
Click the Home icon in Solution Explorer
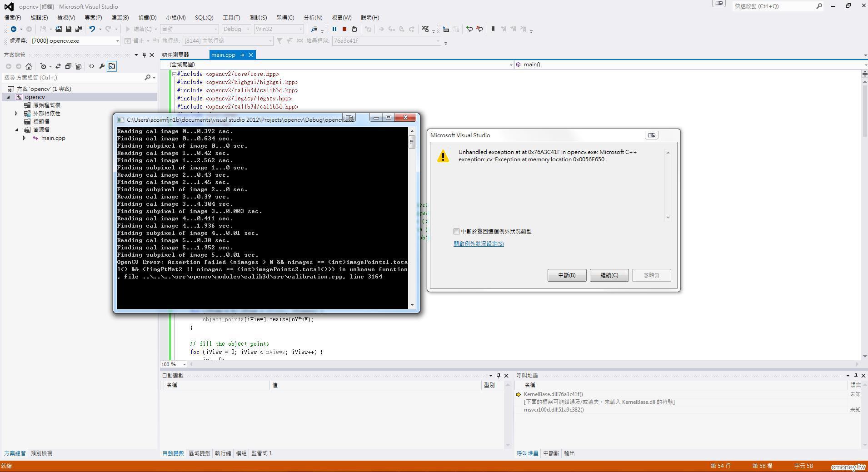(x=29, y=66)
